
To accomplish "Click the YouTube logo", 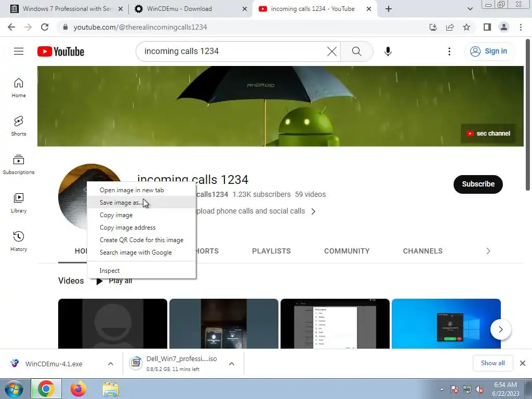I will click(61, 51).
